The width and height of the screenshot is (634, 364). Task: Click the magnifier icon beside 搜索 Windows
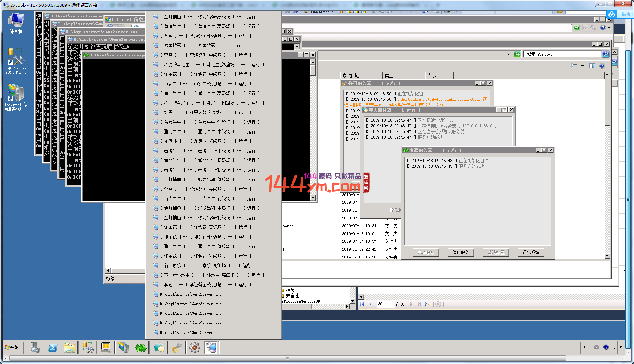point(606,54)
